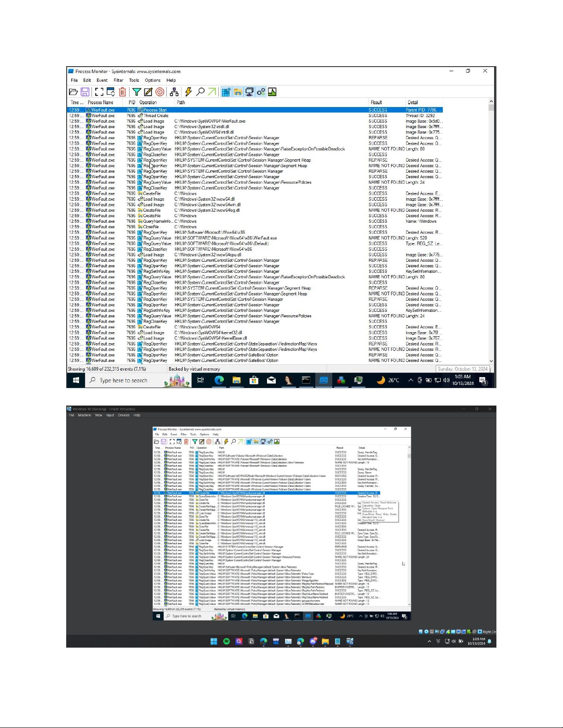The height and width of the screenshot is (728, 563).
Task: Open the Filter funnel icon in the upper Process Monitor
Action: click(x=136, y=92)
